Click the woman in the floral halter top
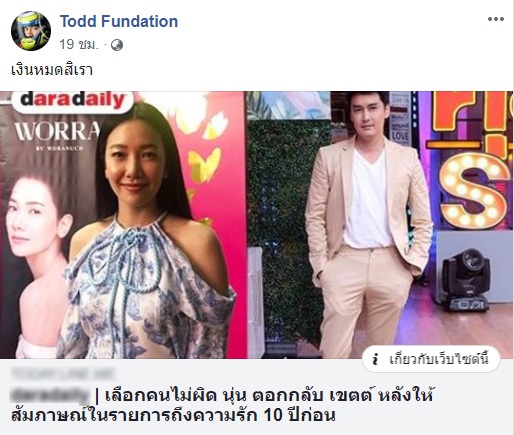The image size is (514, 435). tap(147, 233)
